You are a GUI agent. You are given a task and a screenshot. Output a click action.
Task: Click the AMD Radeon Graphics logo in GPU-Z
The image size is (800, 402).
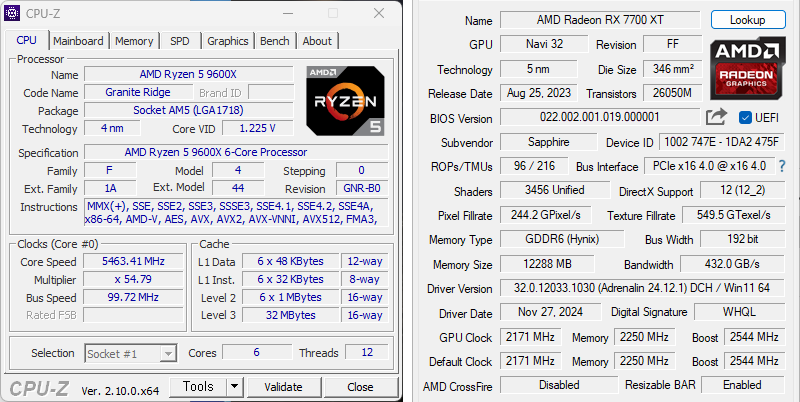[x=746, y=68]
